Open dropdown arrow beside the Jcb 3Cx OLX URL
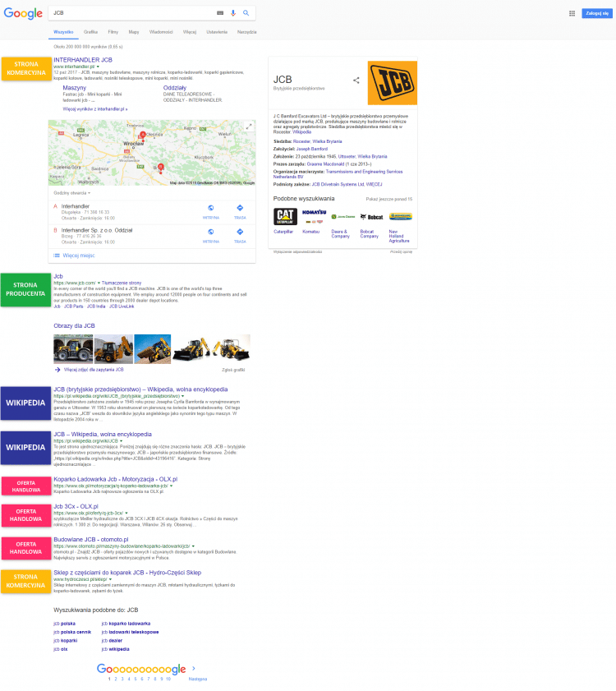The image size is (616, 691). 126,514
